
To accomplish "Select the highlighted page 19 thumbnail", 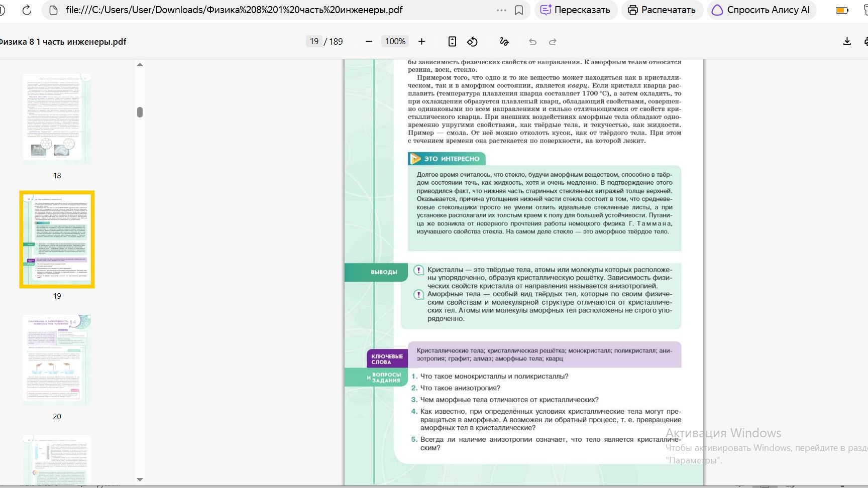I will (57, 239).
